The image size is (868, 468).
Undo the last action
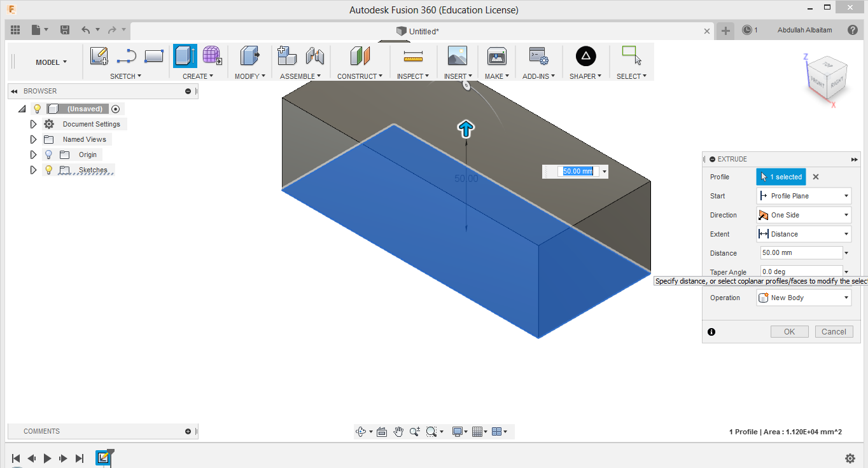click(86, 30)
